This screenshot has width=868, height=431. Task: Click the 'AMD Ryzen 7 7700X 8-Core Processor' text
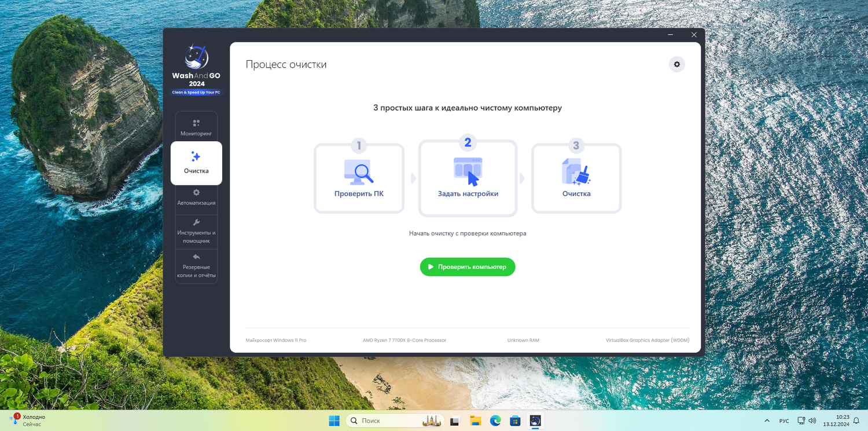coord(404,340)
